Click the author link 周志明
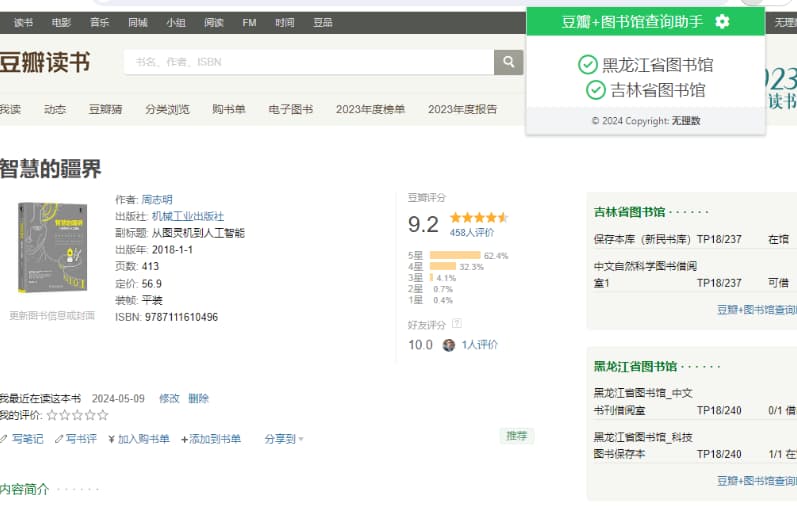797x515 pixels. pos(157,199)
